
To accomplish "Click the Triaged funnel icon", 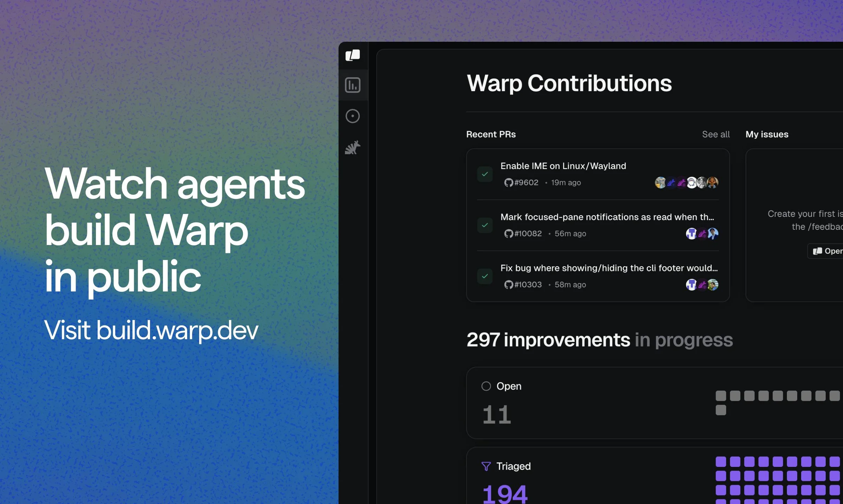I will pyautogui.click(x=486, y=466).
